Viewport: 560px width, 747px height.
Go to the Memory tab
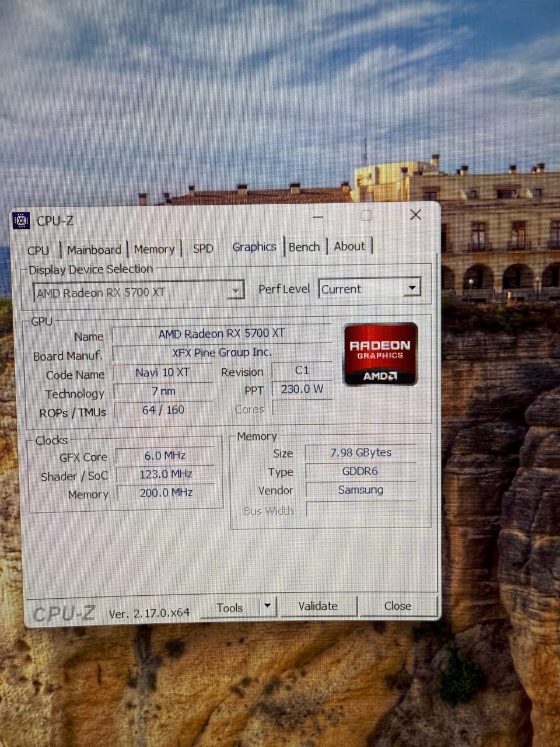[x=154, y=249]
